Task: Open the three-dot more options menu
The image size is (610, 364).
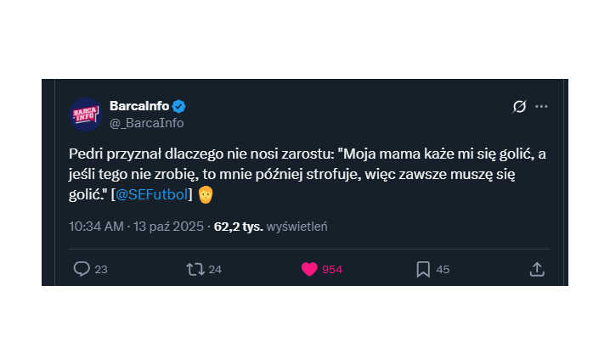Action: pyautogui.click(x=542, y=106)
